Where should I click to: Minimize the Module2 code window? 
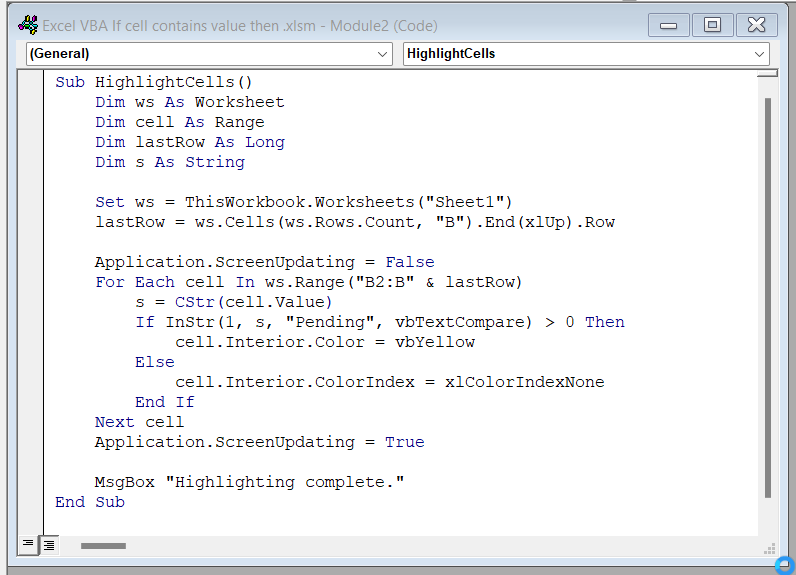coord(669,25)
